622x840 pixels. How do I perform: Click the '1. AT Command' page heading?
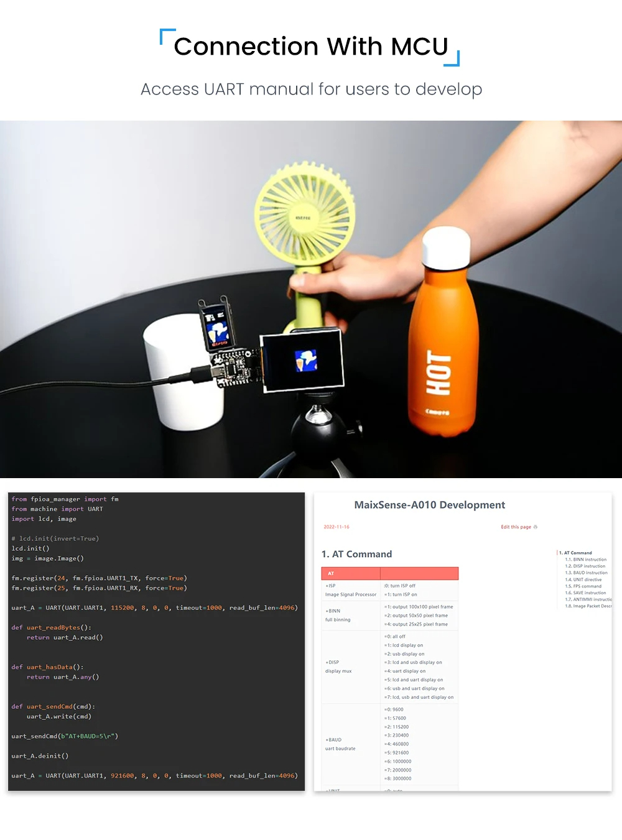point(356,554)
